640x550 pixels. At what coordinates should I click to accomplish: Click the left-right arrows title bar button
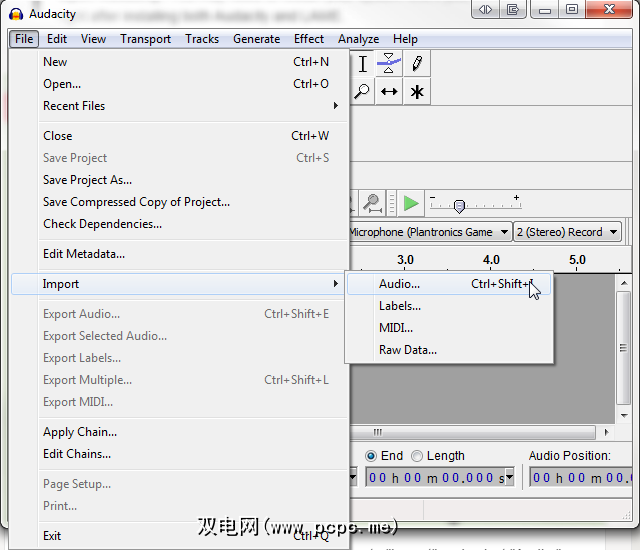tap(485, 9)
